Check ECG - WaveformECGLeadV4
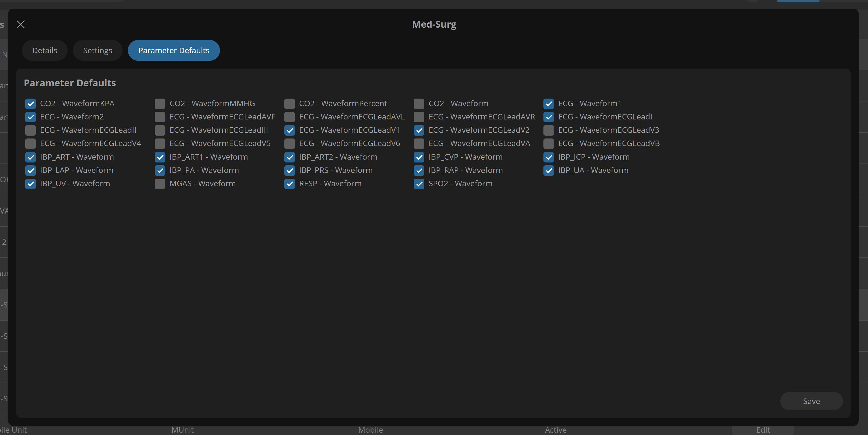Viewport: 868px width, 435px height. [x=31, y=143]
